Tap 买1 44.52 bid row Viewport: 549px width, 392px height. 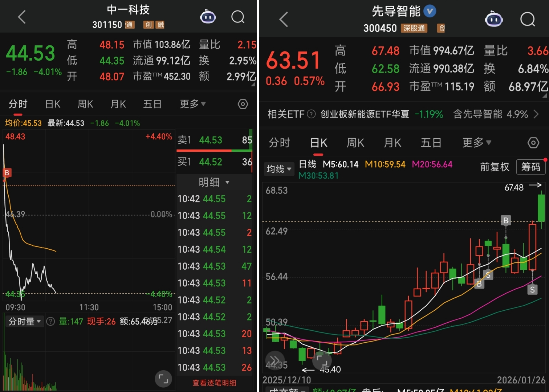(x=215, y=162)
